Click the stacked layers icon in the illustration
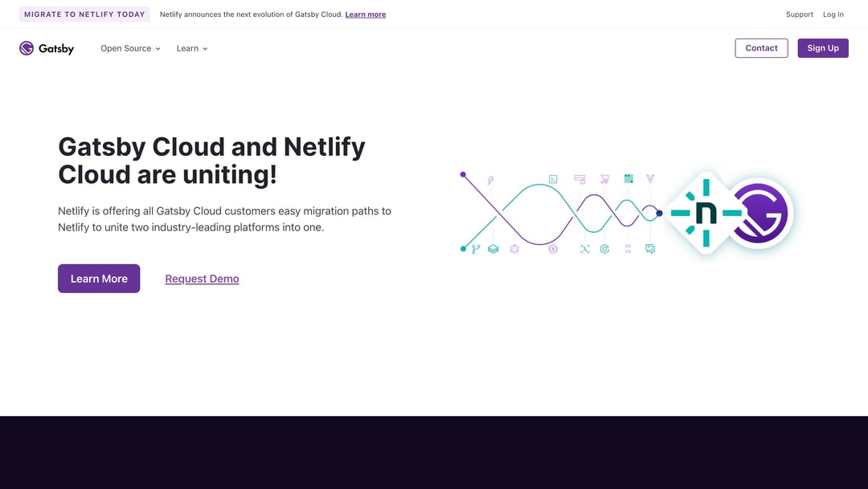The height and width of the screenshot is (489, 868). [493, 250]
